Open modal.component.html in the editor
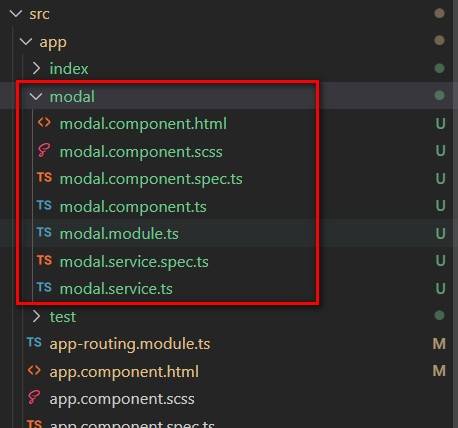 click(143, 124)
